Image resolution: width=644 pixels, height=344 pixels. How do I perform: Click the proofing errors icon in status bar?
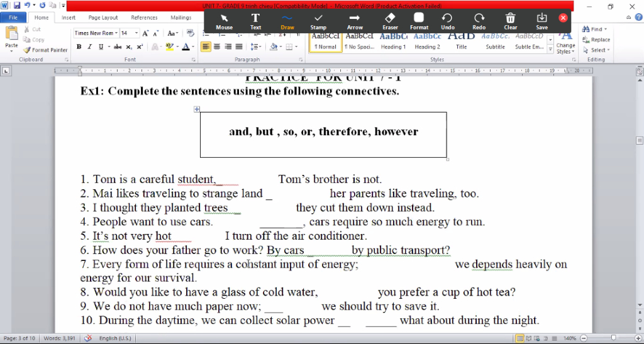click(x=87, y=338)
